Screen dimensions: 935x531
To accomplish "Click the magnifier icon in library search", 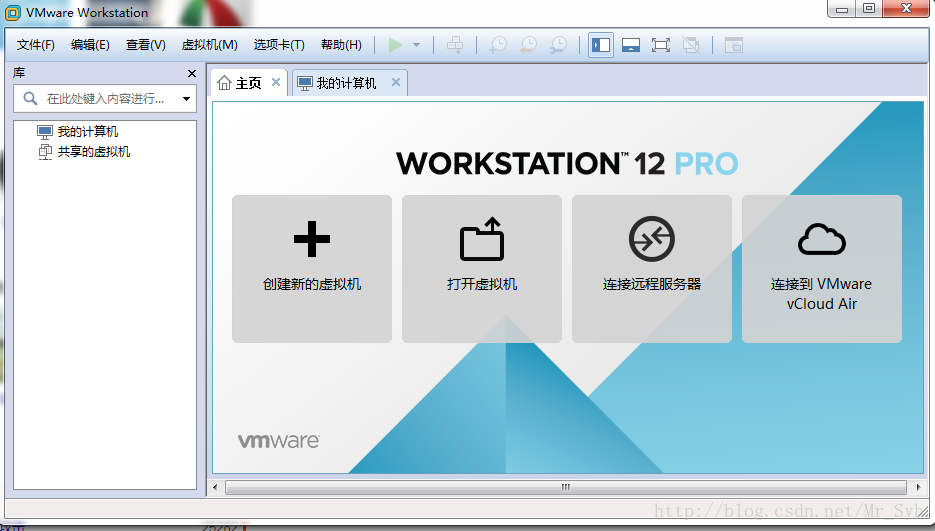I will tap(30, 98).
